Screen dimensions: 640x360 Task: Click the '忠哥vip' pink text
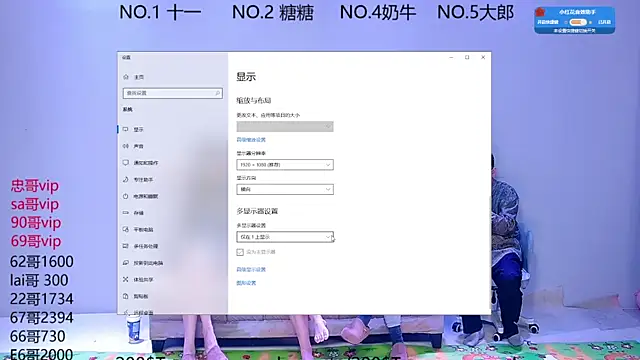pyautogui.click(x=35, y=186)
